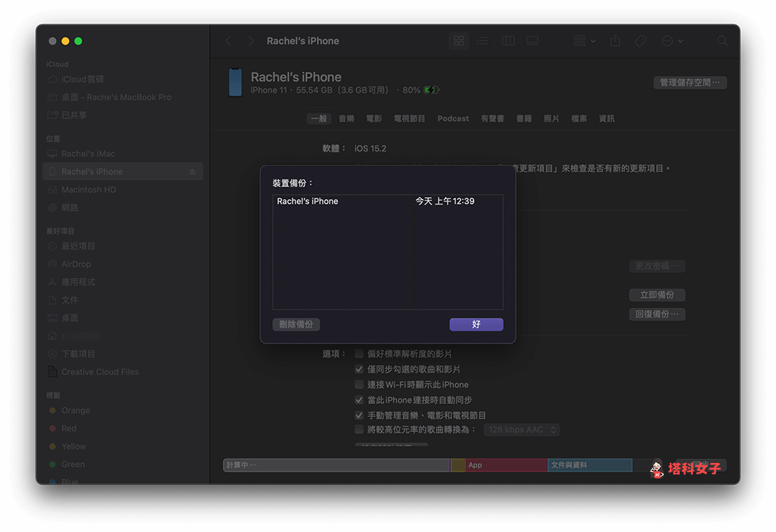Enable 將較高位元率的歌曲轉換為 checkbox
Image resolution: width=776 pixels, height=532 pixels.
(x=359, y=429)
